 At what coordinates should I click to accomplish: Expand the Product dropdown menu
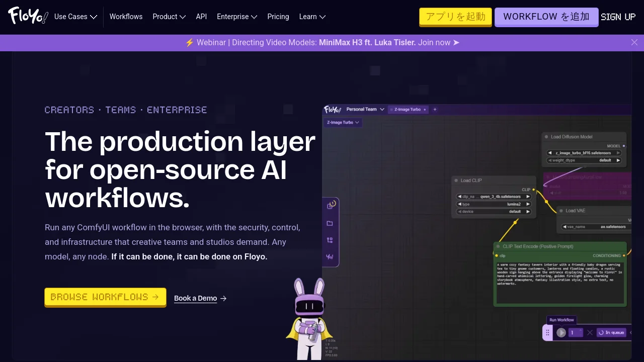tap(169, 17)
